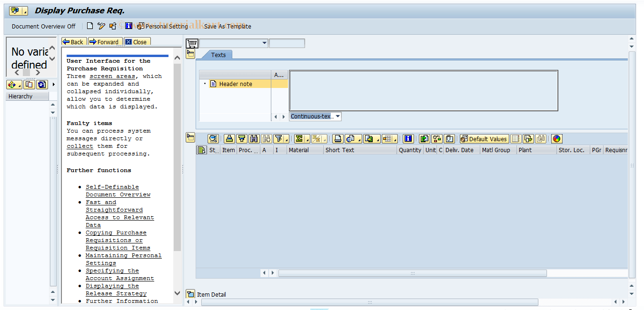
Task: Collapse the Item Detail section
Action: click(x=191, y=294)
